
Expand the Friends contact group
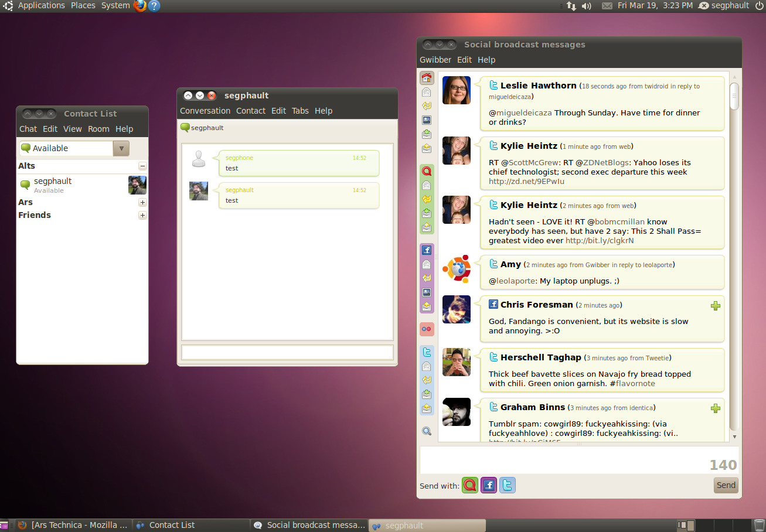coord(142,215)
